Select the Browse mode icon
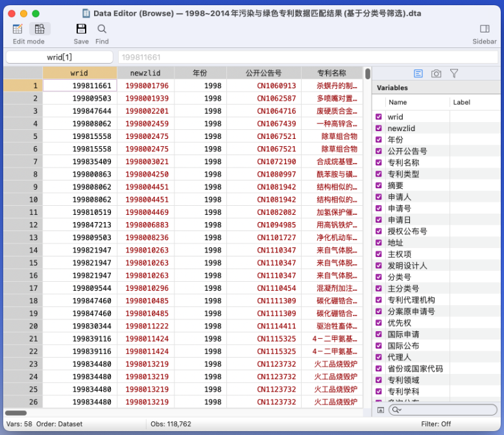 coord(40,29)
